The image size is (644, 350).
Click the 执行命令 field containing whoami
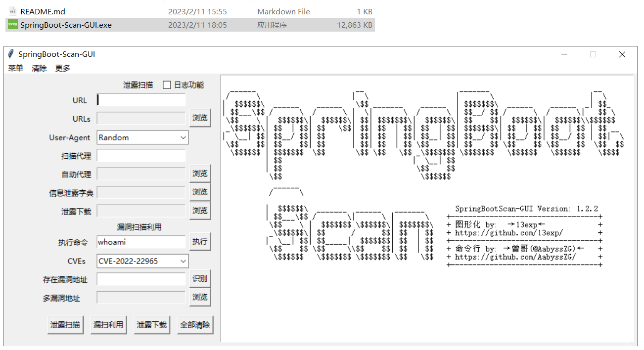click(141, 242)
